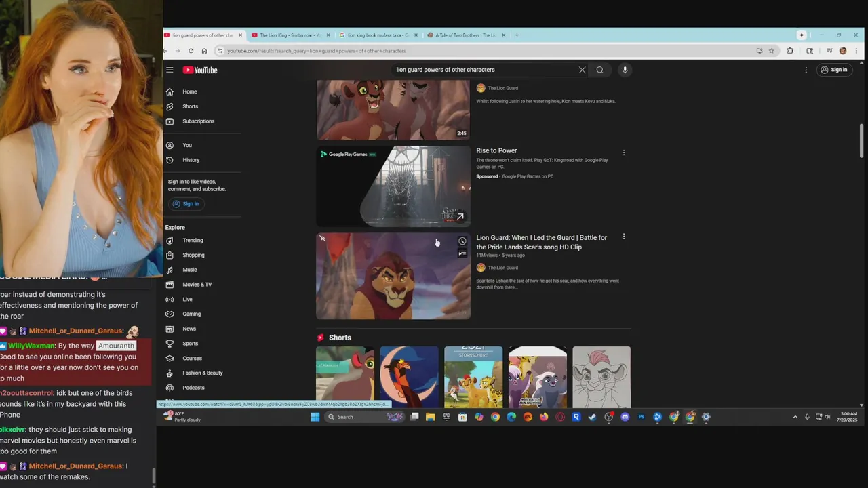Open options for Rise to Power ad
Viewport: 868px width, 488px height.
coord(624,152)
